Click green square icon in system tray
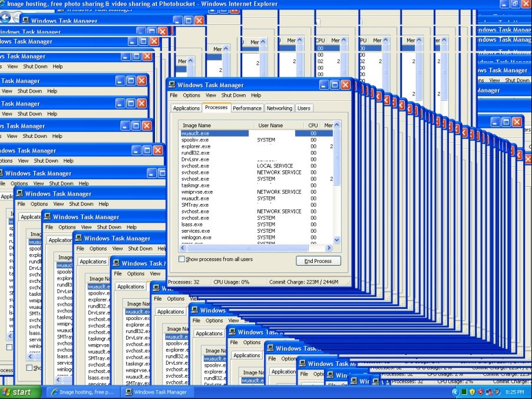The height and width of the screenshot is (399, 532). click(x=464, y=392)
